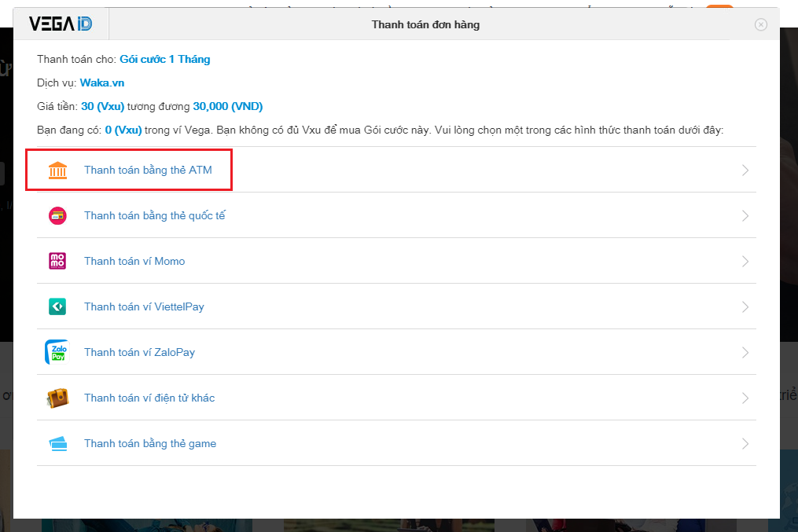Click the international card icon
This screenshot has width=798, height=532.
(57, 216)
